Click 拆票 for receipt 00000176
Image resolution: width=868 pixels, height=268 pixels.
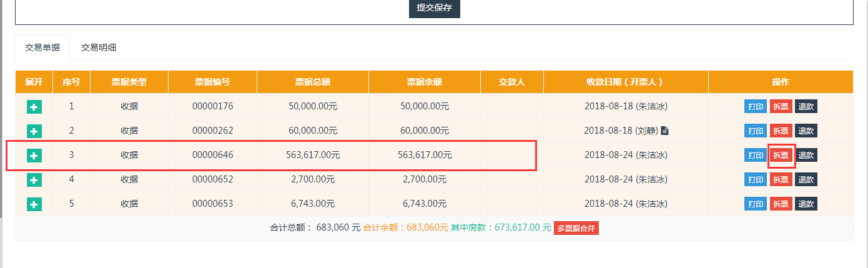pos(781,106)
